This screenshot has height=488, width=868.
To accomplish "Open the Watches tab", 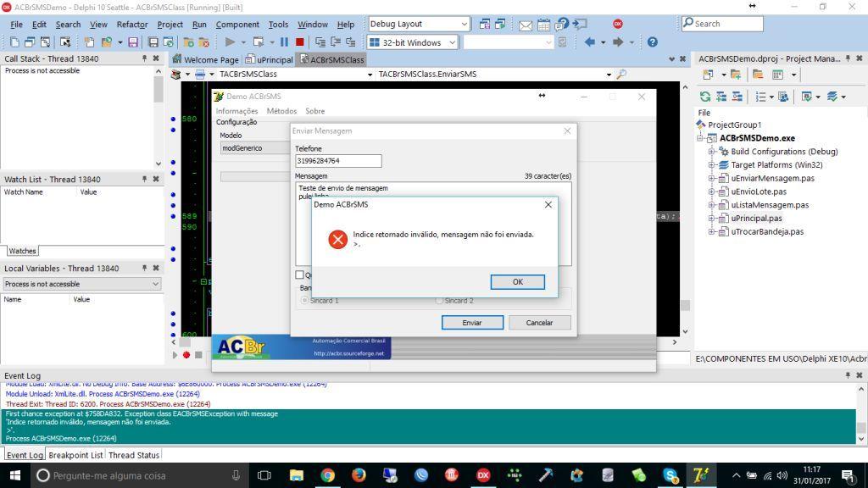I will [22, 251].
